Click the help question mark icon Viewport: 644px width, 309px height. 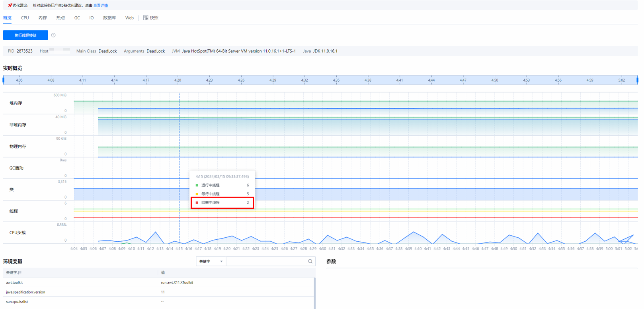[x=53, y=35]
